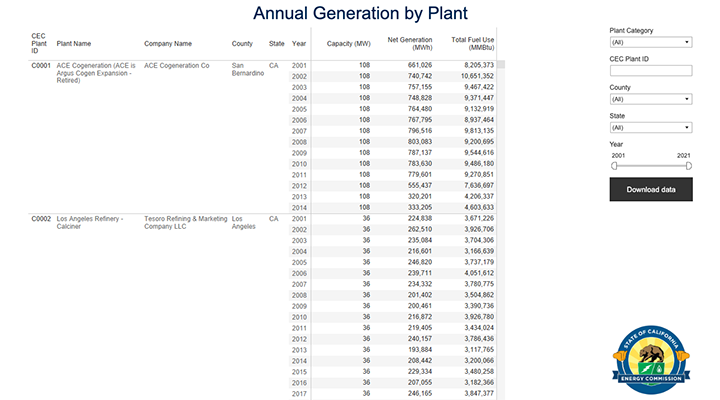Open the Plant Category dropdown
The image size is (720, 400).
coord(651,42)
